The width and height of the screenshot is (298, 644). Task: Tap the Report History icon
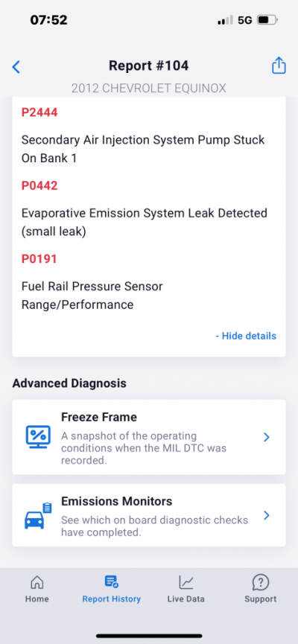(x=112, y=582)
